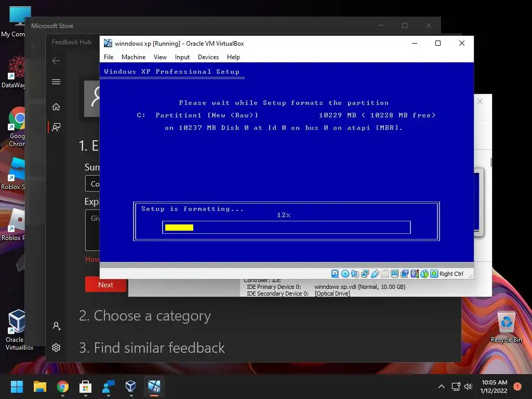The image size is (532, 399).
Task: Click the hard disk activity icon in VirtualBox status bar
Action: [x=335, y=274]
